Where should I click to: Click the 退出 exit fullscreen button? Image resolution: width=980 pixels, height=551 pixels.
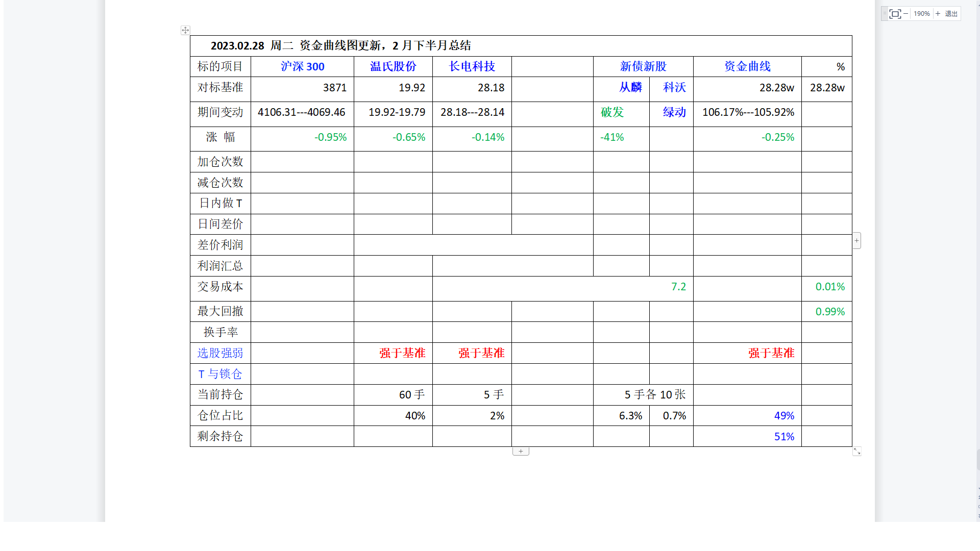[951, 14]
